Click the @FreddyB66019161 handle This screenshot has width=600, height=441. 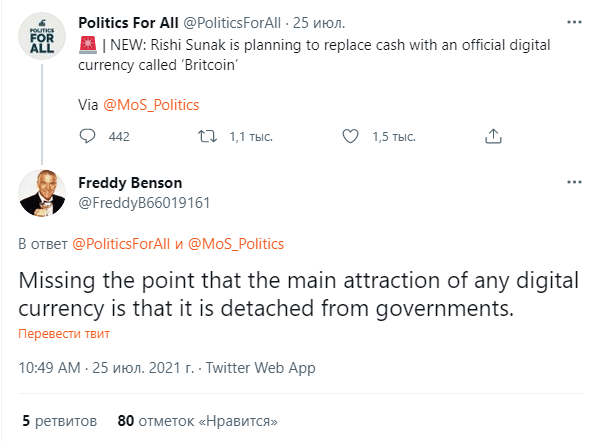144,203
